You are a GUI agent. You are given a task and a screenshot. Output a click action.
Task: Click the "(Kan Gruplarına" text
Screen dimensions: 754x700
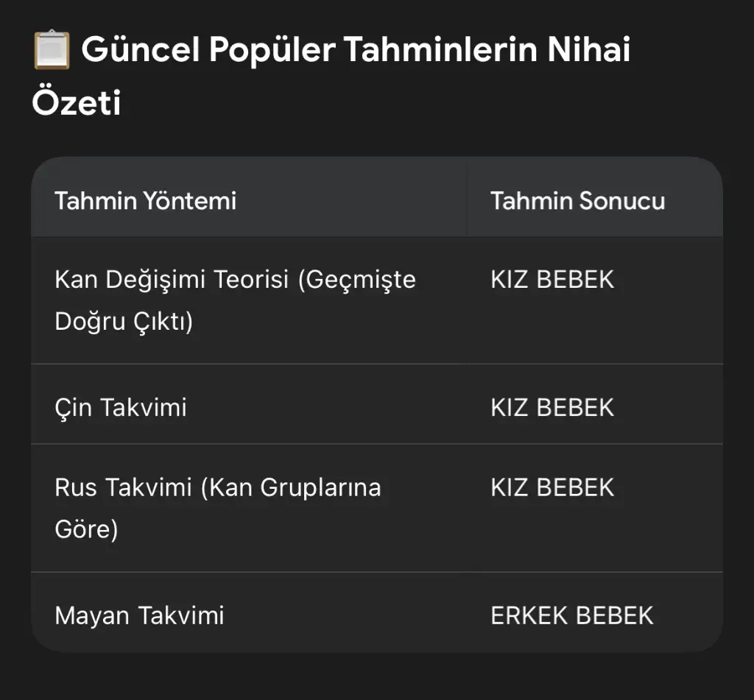[x=291, y=487]
